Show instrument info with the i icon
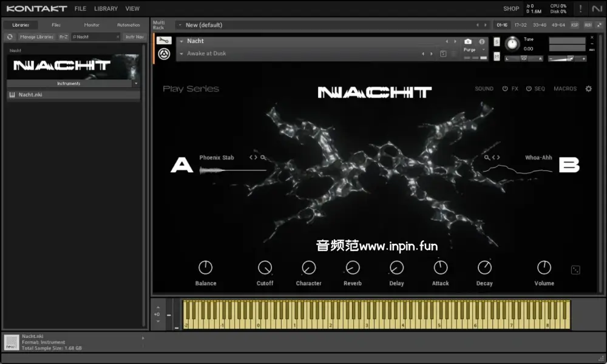607x364 pixels. pyautogui.click(x=481, y=41)
